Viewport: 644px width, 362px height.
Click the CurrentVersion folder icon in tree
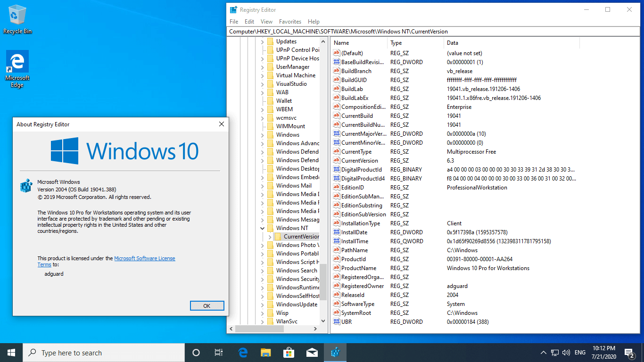(278, 237)
